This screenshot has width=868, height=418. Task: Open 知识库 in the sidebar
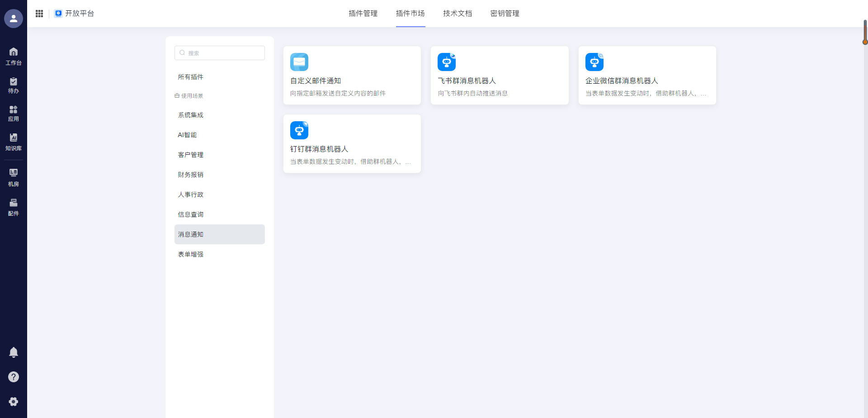click(14, 141)
